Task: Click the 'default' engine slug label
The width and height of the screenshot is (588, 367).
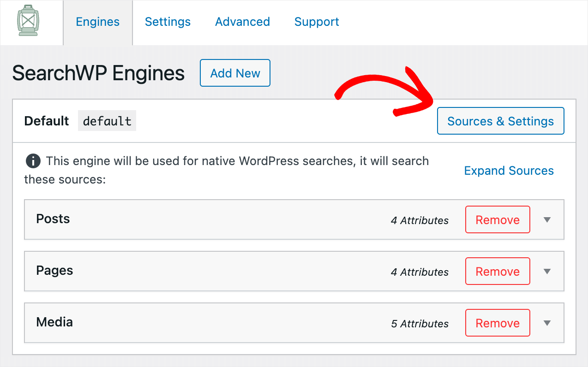Action: 107,121
